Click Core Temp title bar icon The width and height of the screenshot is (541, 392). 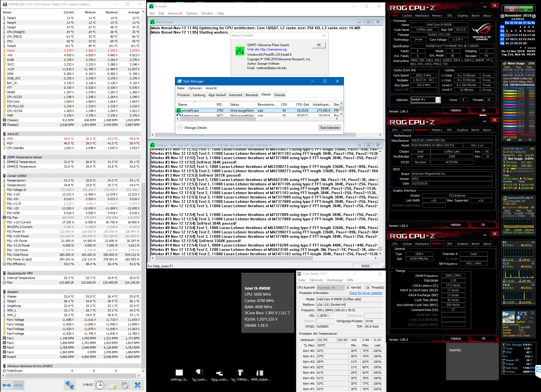tap(299, 274)
